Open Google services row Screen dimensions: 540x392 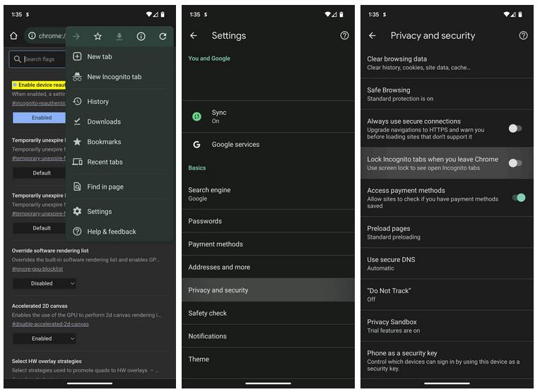click(x=268, y=145)
